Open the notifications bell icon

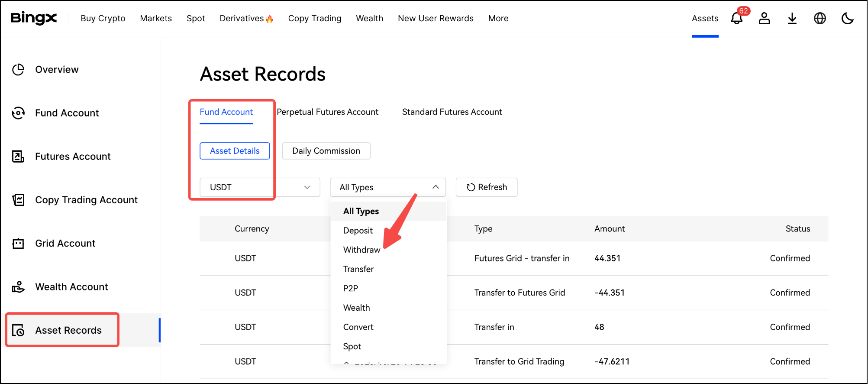[736, 19]
